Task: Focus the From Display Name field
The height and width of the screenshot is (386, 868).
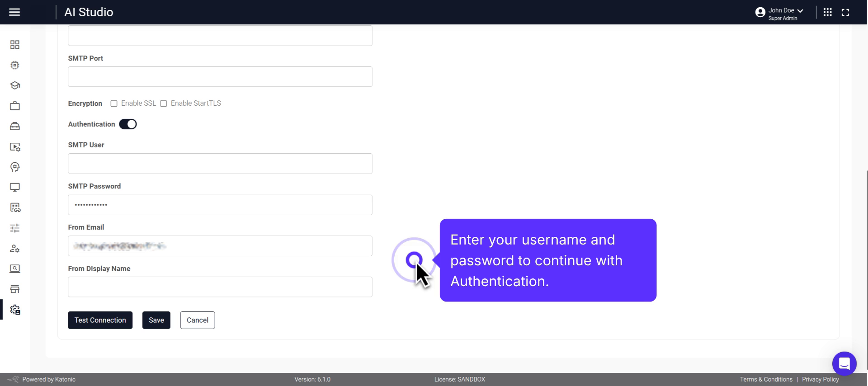Action: tap(220, 287)
